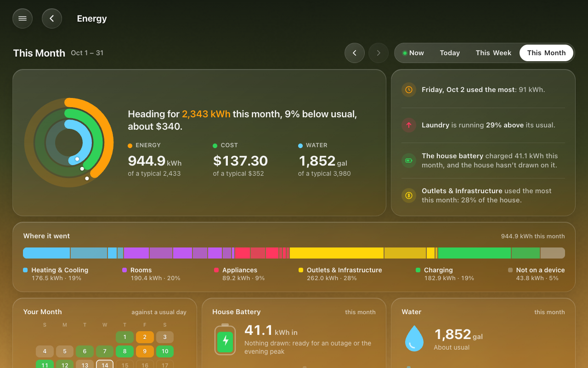Click the 41.1 kWh in battery value

pos(271,330)
